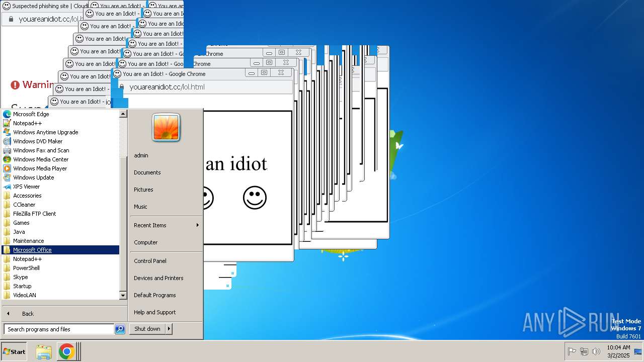The height and width of the screenshot is (362, 644).
Task: Open Google Chrome from taskbar
Action: [66, 351]
